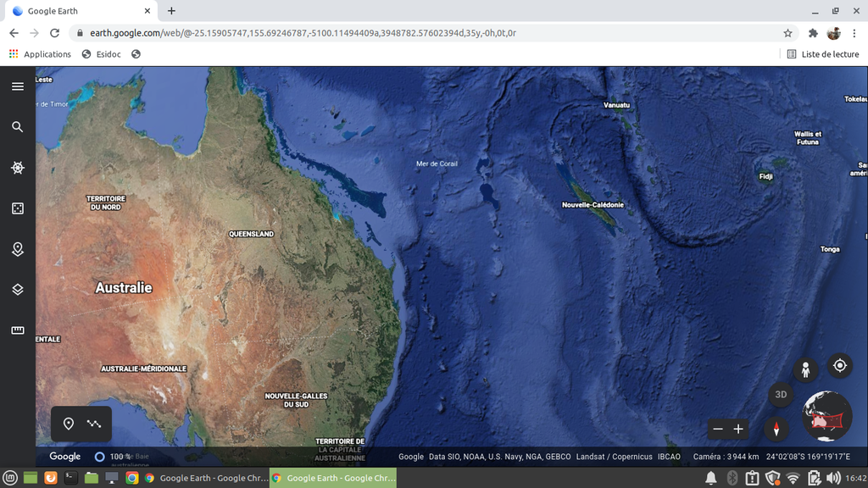Go back to the previous page
This screenshot has height=488, width=868.
pos(14,33)
